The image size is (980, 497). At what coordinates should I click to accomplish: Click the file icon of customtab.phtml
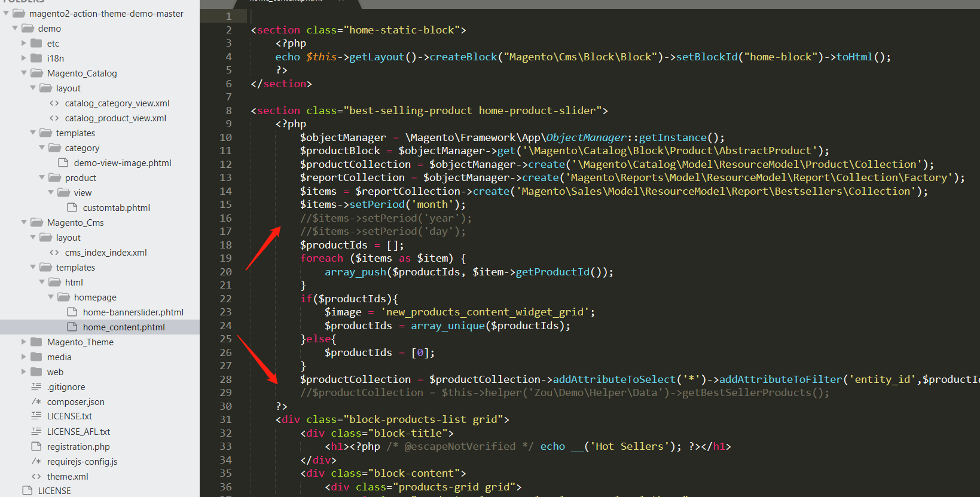point(72,207)
